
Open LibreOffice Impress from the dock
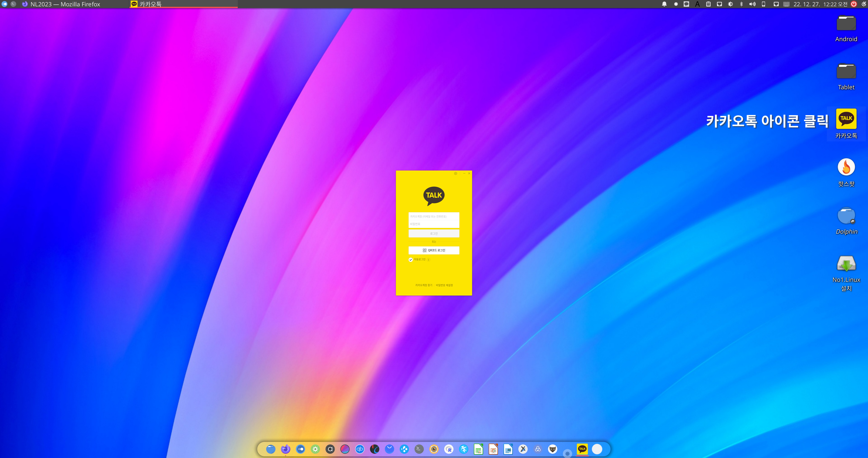point(493,449)
